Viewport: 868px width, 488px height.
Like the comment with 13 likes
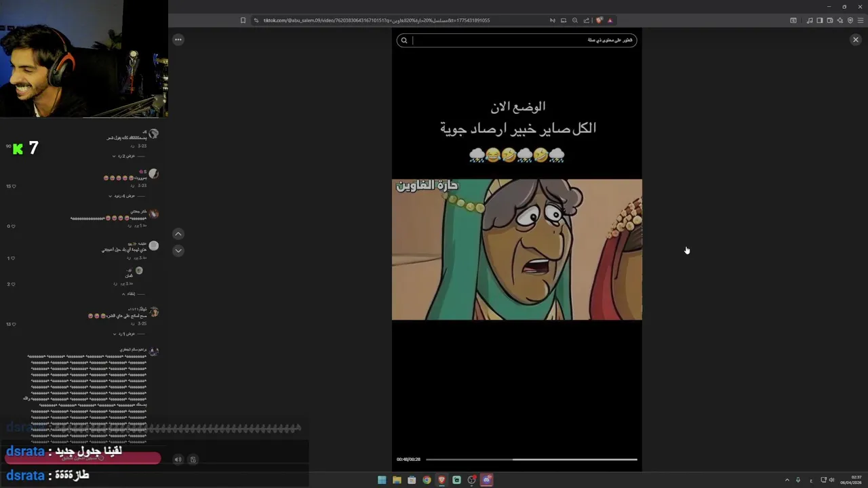point(13,324)
